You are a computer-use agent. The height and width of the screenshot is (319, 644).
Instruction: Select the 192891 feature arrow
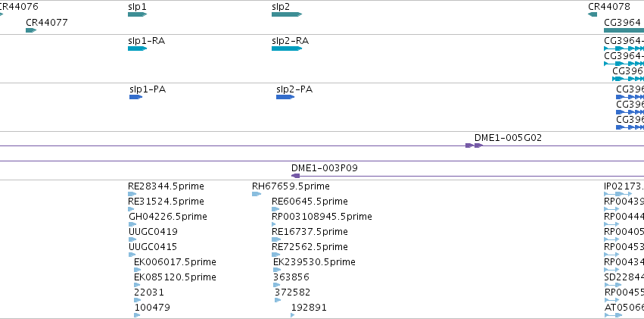click(x=292, y=315)
